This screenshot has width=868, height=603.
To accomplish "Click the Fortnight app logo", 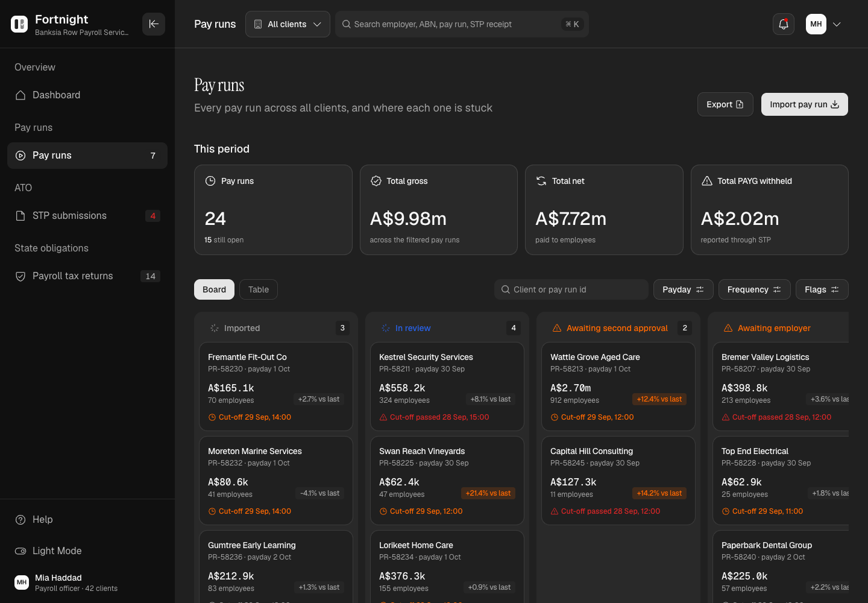I will click(x=19, y=24).
